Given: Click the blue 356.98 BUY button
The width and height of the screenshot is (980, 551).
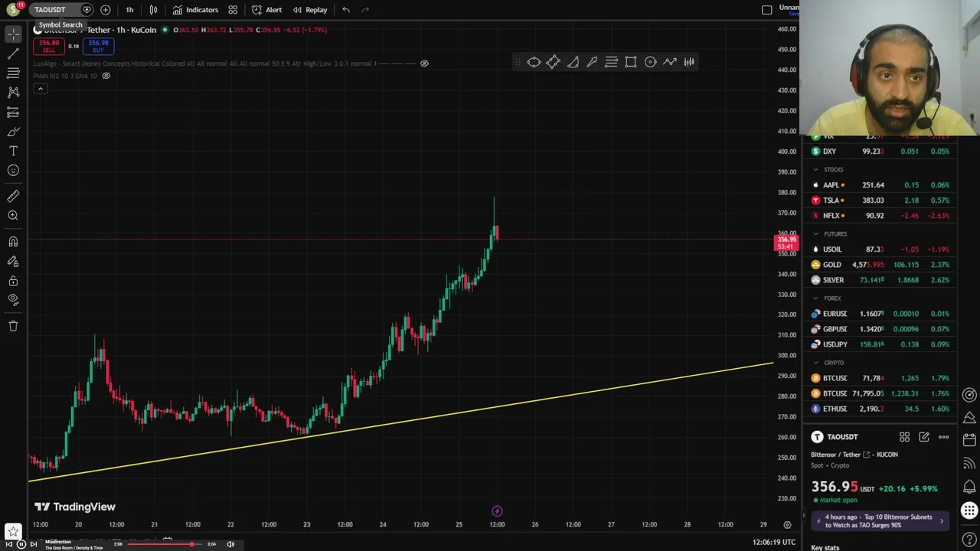Looking at the screenshot, I should coord(98,46).
